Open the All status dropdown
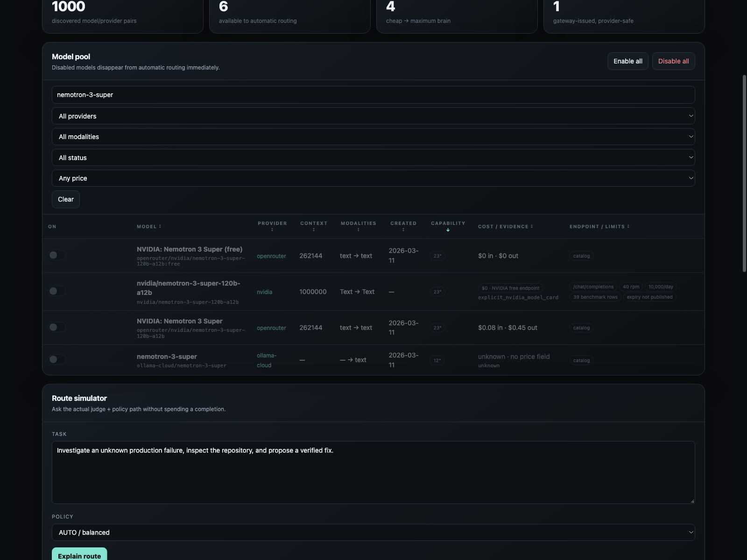 [x=373, y=158]
